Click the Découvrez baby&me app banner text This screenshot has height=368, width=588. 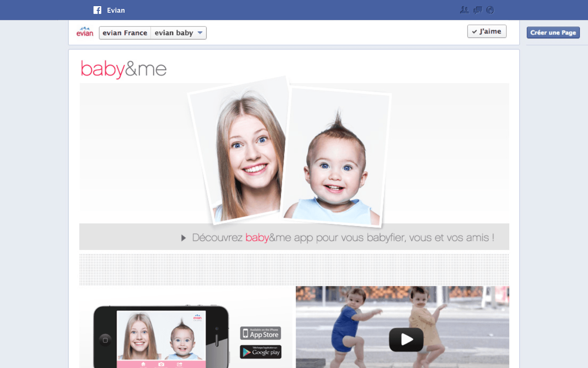tap(343, 238)
